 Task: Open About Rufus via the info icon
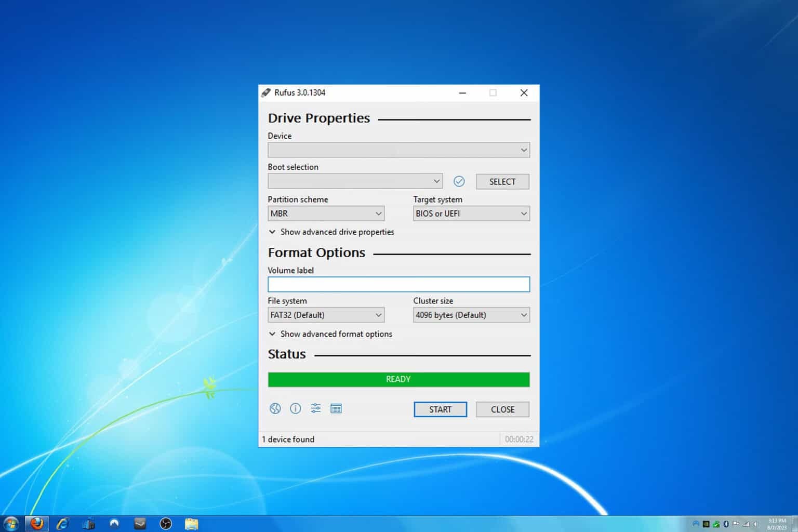(295, 409)
